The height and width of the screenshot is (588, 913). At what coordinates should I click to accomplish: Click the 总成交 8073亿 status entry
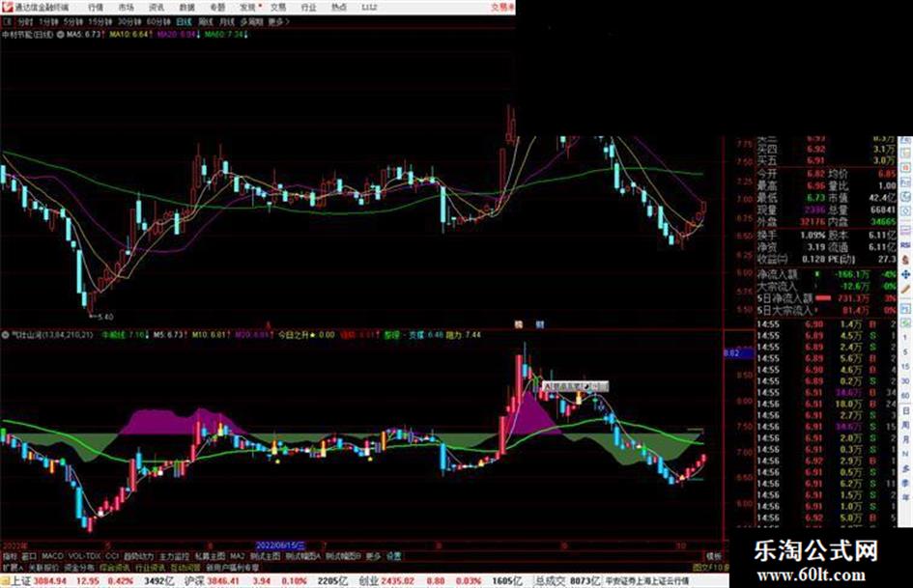click(x=568, y=581)
